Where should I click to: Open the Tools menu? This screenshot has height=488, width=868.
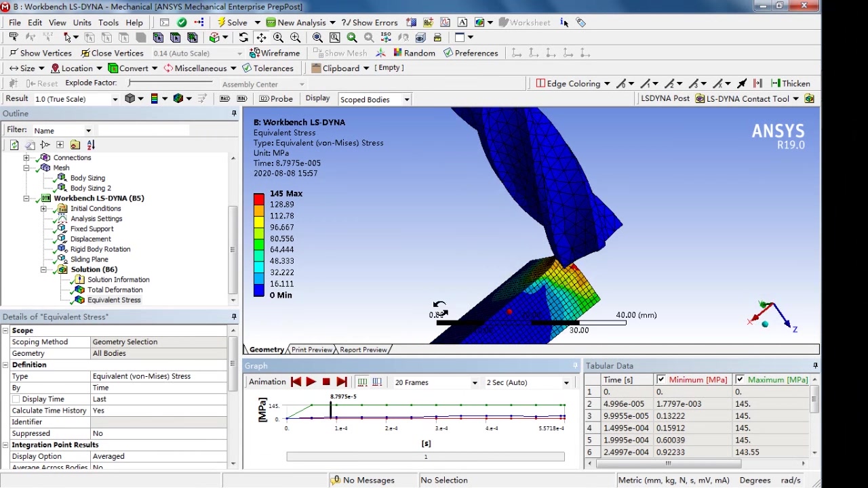[108, 22]
